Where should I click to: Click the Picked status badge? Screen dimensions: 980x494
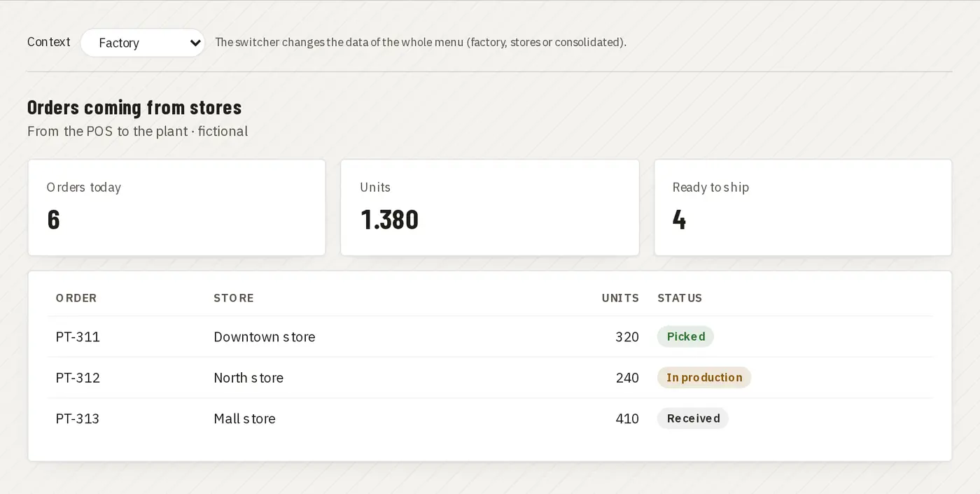(x=685, y=337)
